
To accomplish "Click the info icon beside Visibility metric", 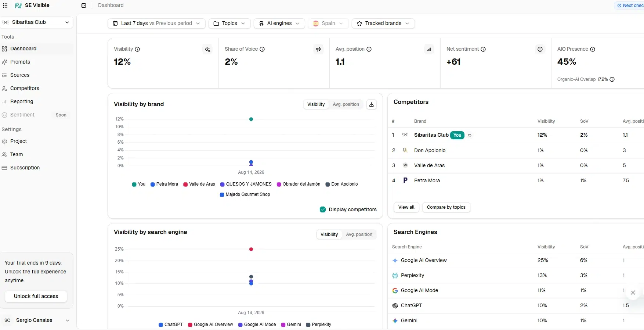I will (137, 49).
